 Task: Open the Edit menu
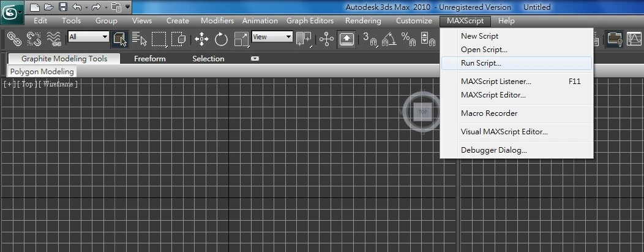coord(40,21)
